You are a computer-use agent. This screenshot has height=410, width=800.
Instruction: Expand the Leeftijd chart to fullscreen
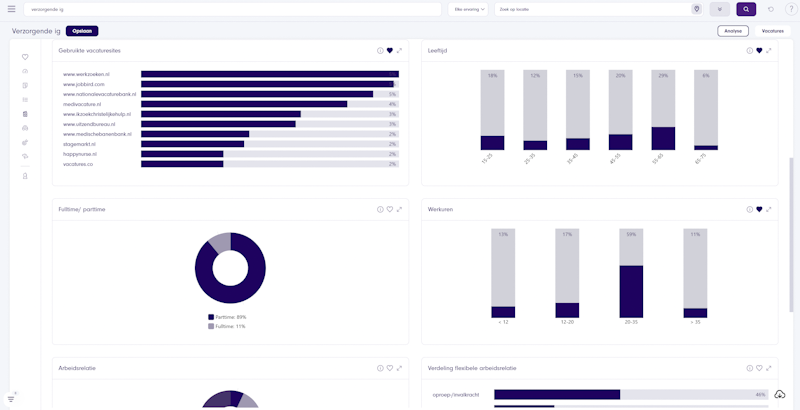(769, 50)
